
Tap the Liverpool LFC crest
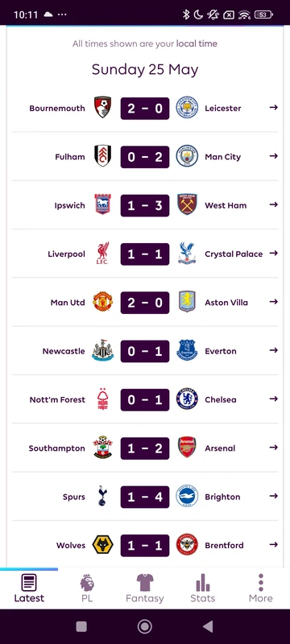(102, 253)
